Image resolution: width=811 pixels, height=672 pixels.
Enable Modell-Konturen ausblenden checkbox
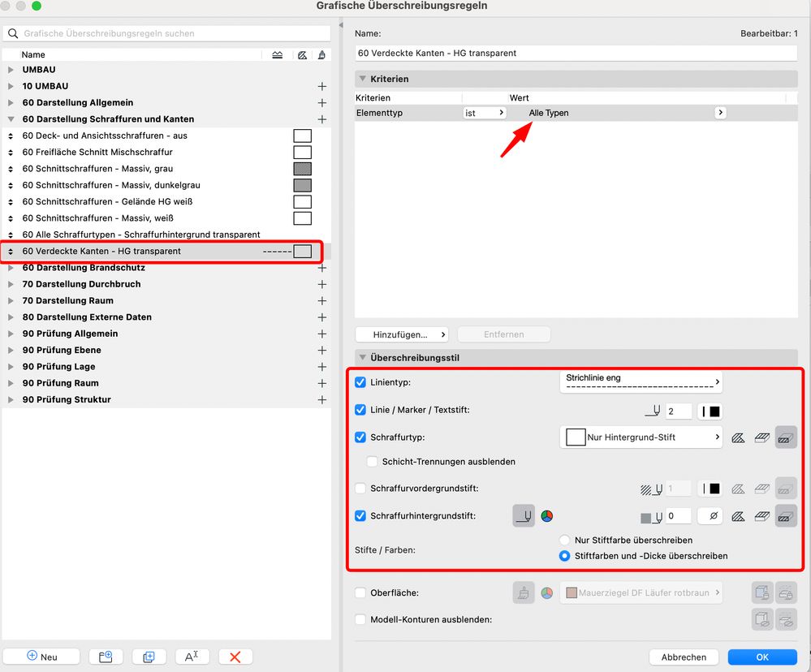pyautogui.click(x=360, y=619)
